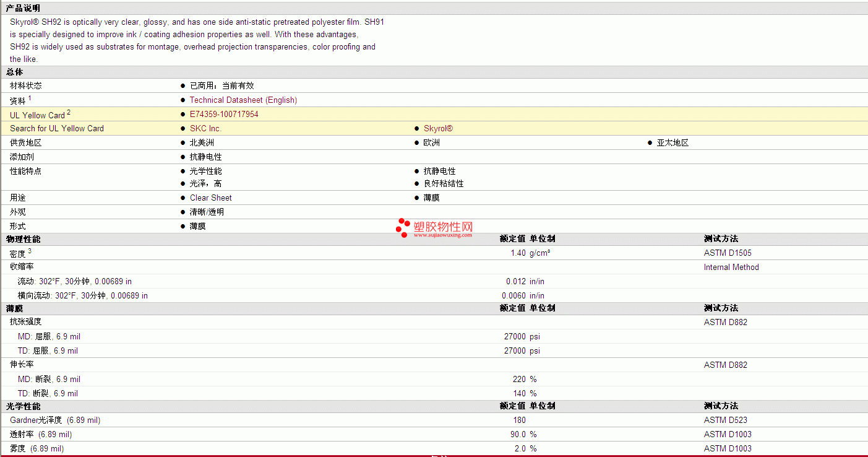Open the Technical Datasheet (English) link

(243, 100)
